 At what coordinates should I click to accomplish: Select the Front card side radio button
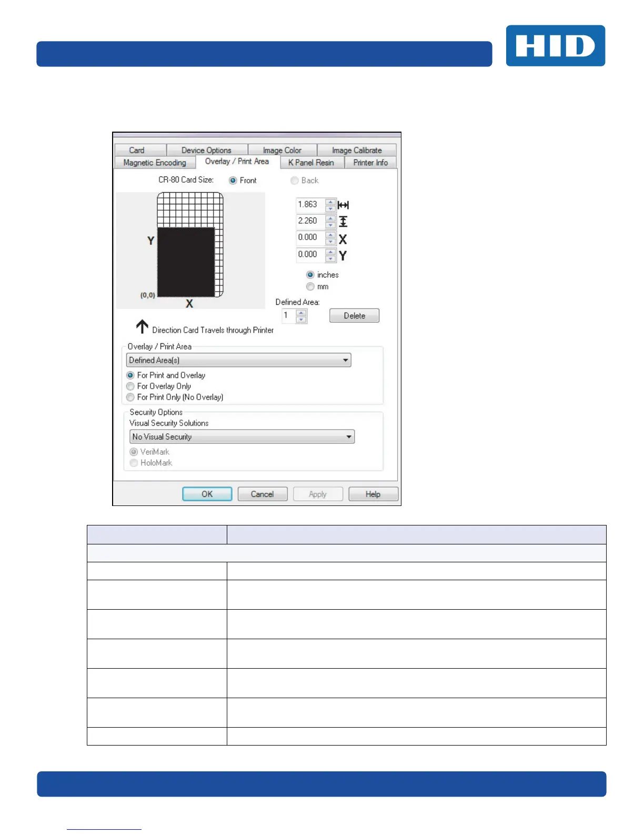pyautogui.click(x=233, y=181)
